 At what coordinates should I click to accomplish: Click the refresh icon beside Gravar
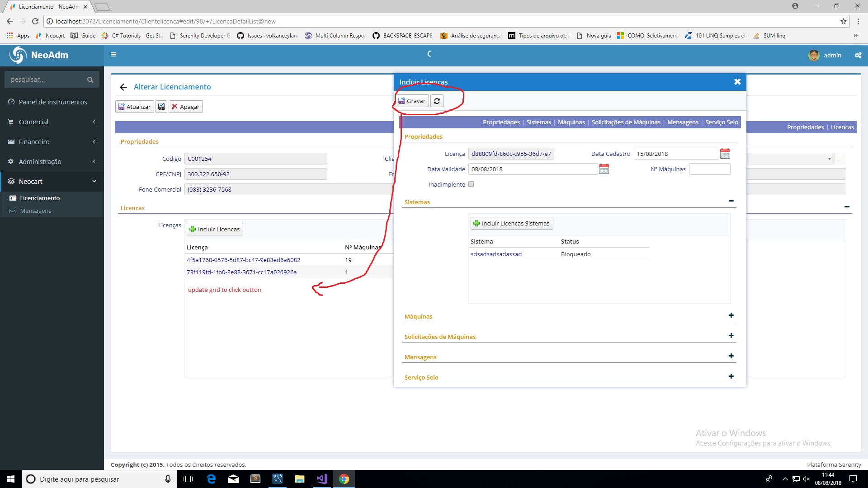click(437, 100)
